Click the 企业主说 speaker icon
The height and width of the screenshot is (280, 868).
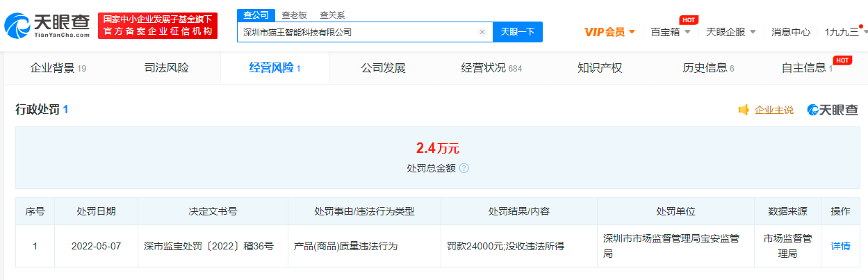[x=744, y=110]
